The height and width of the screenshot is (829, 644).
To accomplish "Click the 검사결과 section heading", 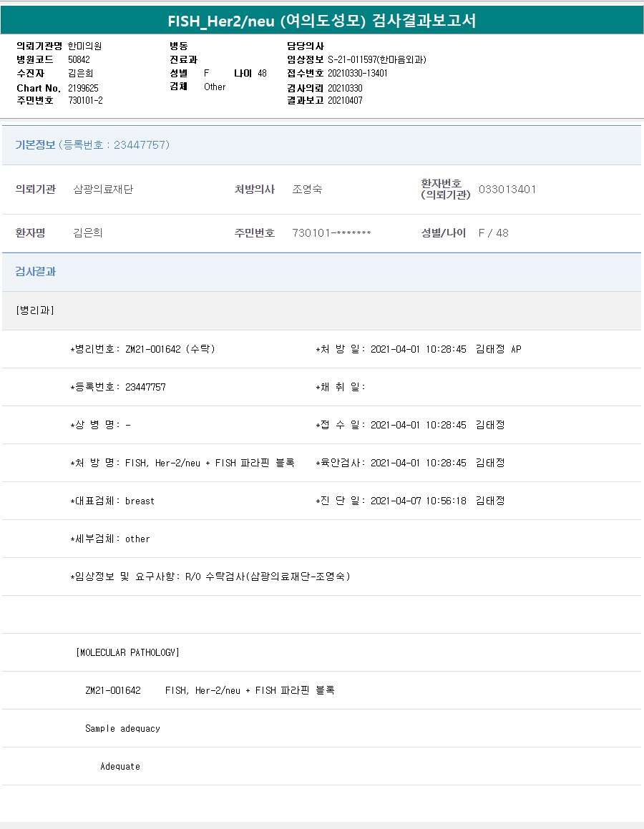I will click(35, 272).
